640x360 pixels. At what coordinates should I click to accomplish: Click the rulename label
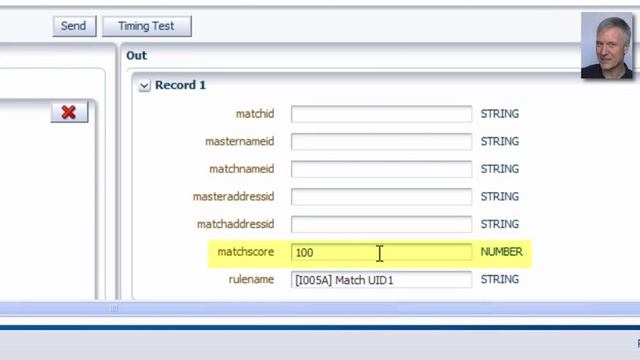(x=251, y=279)
